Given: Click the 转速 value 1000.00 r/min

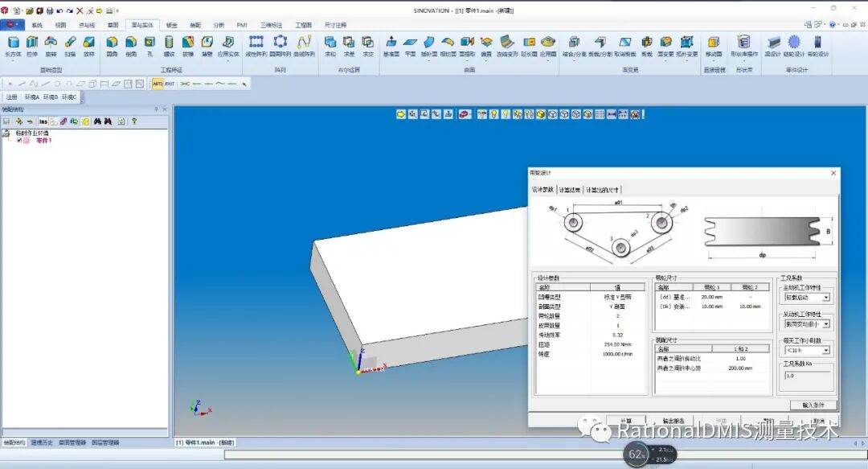Looking at the screenshot, I should 617,354.
